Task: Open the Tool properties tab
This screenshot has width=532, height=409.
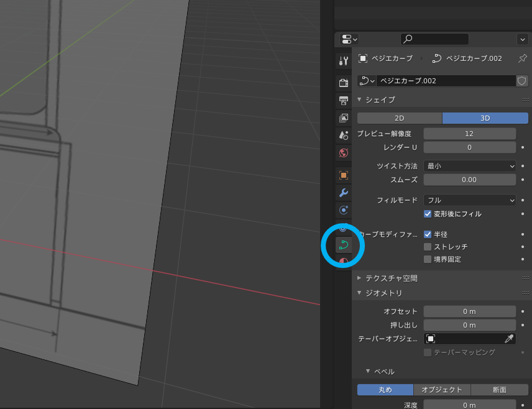Action: click(343, 61)
